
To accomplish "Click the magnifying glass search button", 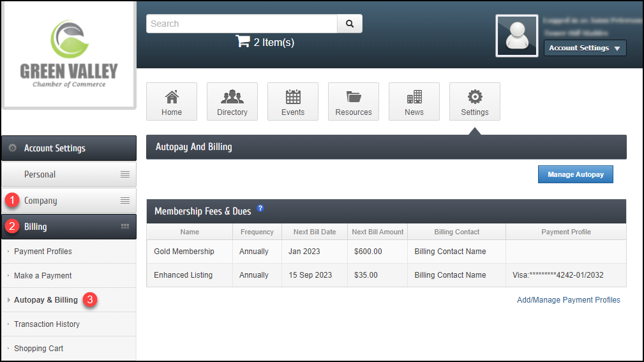I will [349, 24].
